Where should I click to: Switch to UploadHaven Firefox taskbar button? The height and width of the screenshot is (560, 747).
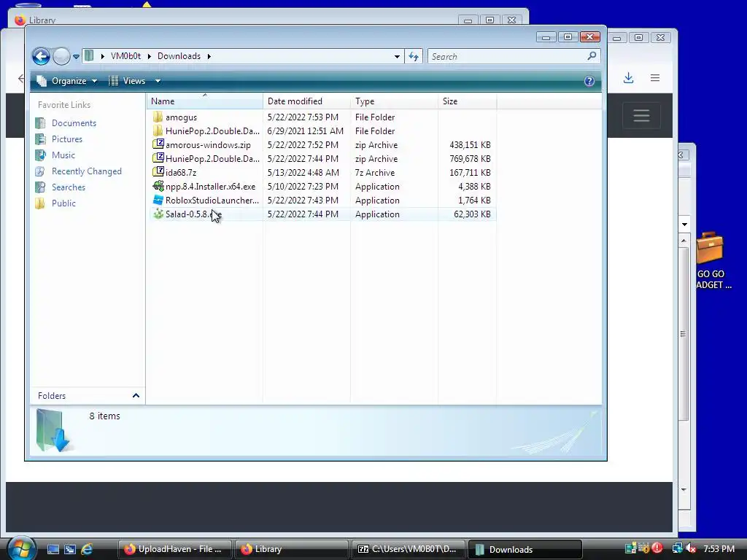[175, 549]
